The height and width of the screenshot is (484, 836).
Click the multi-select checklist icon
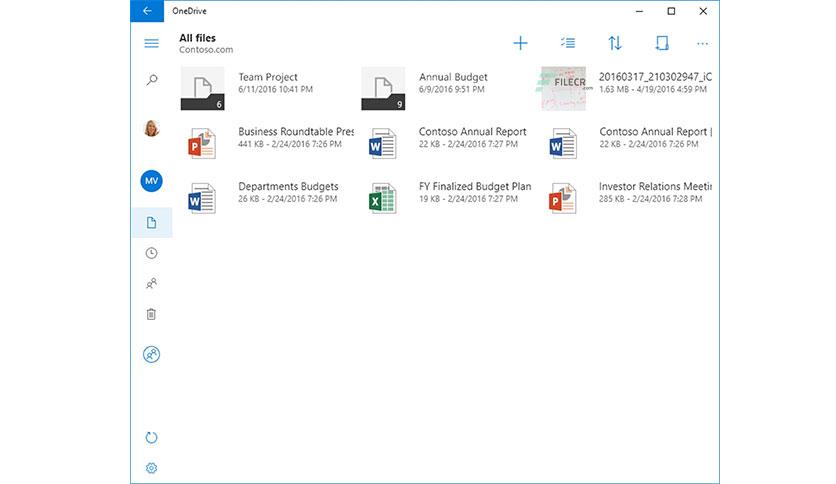pyautogui.click(x=568, y=43)
